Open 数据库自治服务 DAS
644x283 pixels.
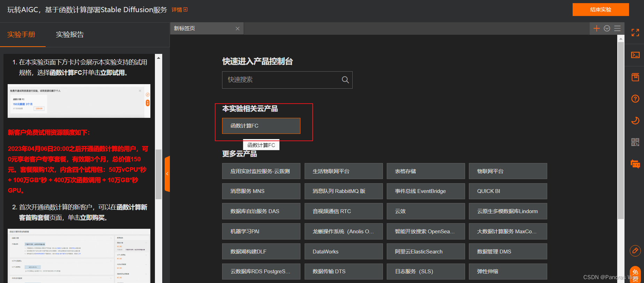pyautogui.click(x=261, y=211)
